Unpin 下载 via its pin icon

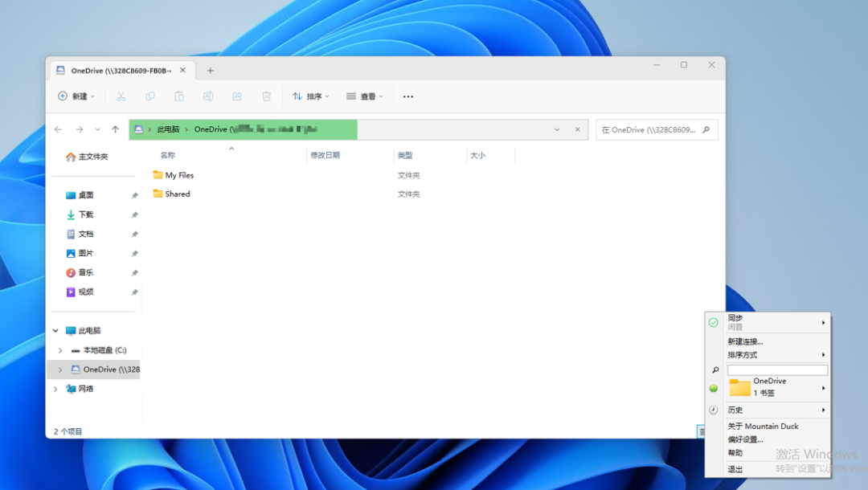point(134,214)
